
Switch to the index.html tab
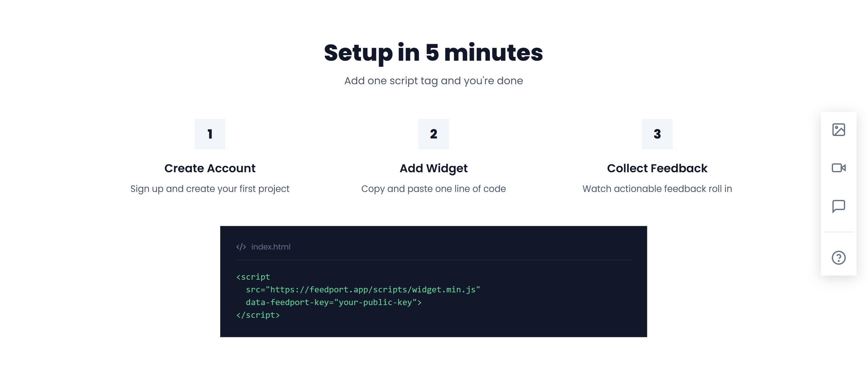tap(271, 247)
